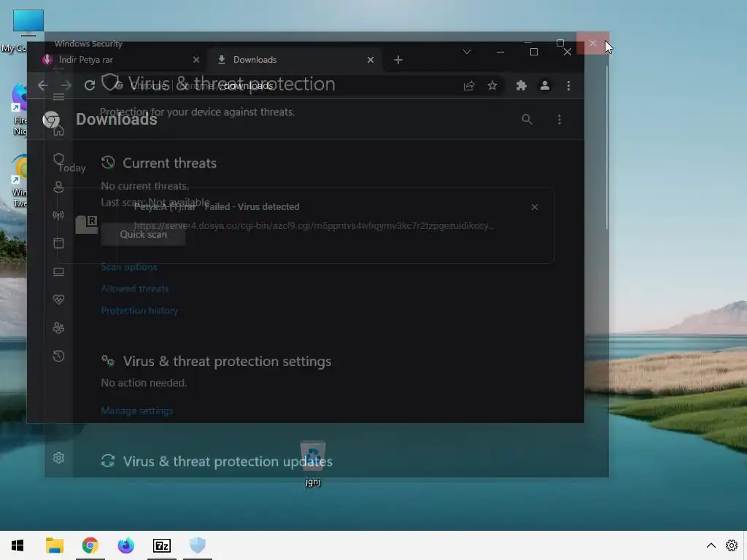The image size is (747, 560).
Task: Open Firewall & network protection sidebar icon
Action: [x=58, y=215]
